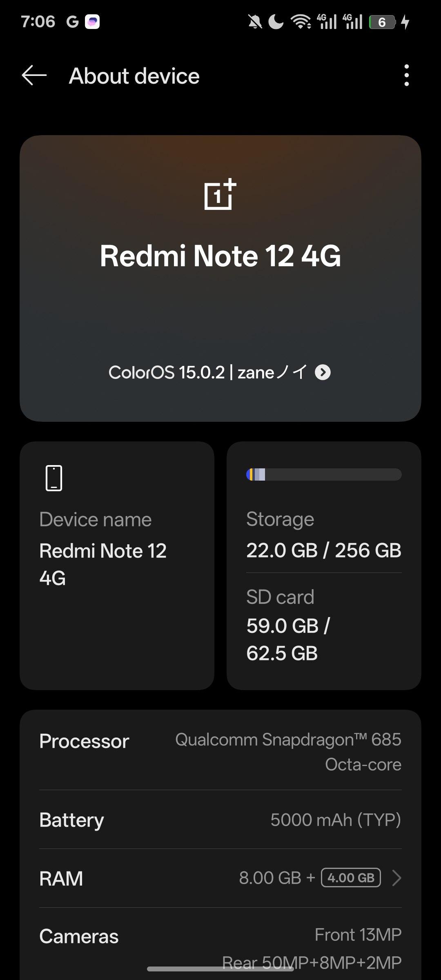Viewport: 441px width, 980px height.
Task: Tap the storage usage progress bar
Action: click(323, 474)
